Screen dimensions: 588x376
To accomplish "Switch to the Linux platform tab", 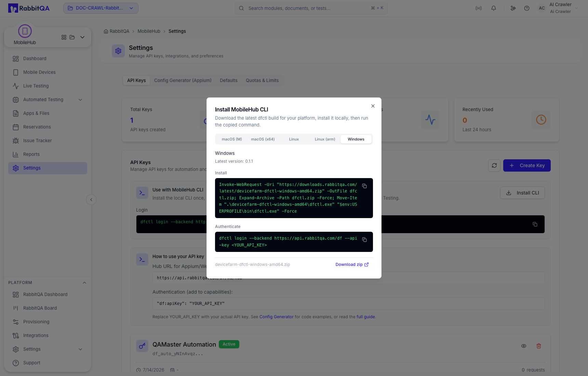I will click(x=294, y=139).
